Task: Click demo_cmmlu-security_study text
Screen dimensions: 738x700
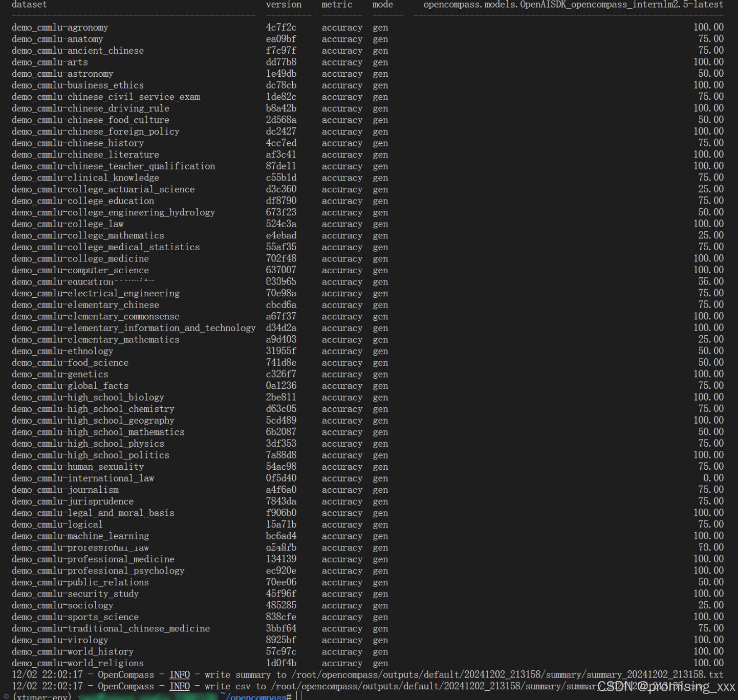Action: click(75, 594)
